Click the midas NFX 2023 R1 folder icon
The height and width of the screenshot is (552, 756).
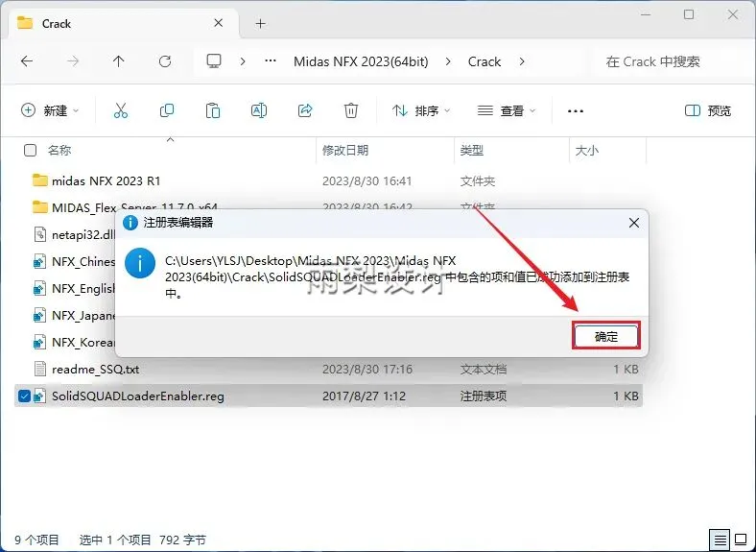(x=40, y=180)
